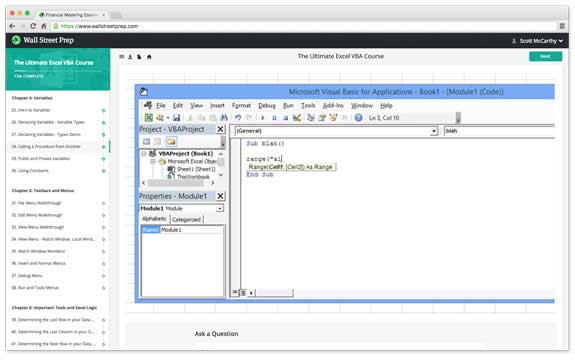Image resolution: width=575 pixels, height=362 pixels.
Task: Click the Module1 property value field
Action: tap(192, 230)
